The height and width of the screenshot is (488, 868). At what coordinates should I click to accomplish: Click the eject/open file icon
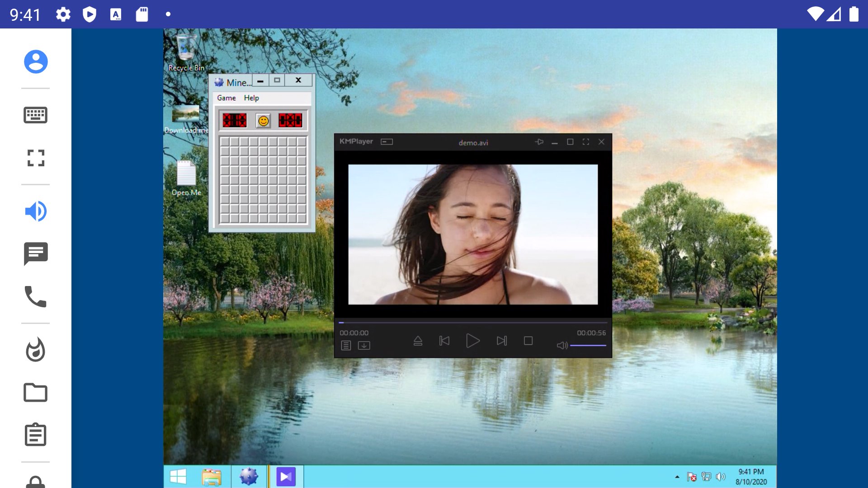418,341
